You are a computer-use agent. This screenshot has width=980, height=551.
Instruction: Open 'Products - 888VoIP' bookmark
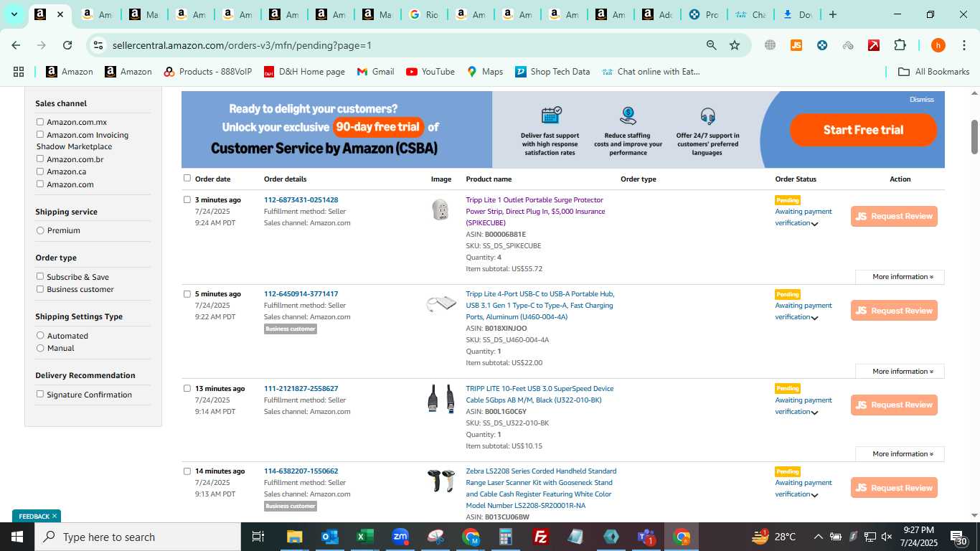[208, 72]
